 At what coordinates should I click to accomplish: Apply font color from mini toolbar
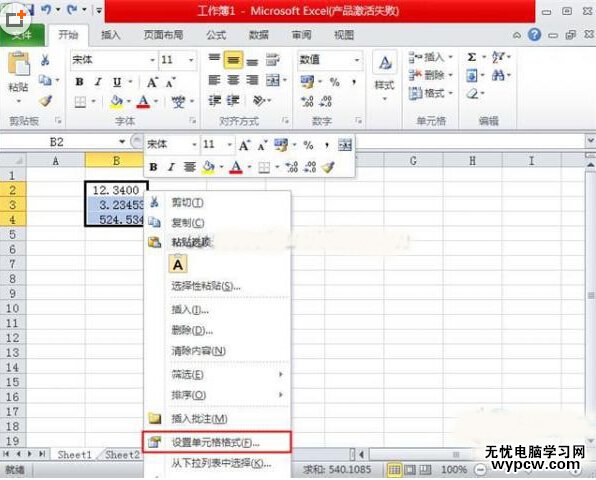236,167
